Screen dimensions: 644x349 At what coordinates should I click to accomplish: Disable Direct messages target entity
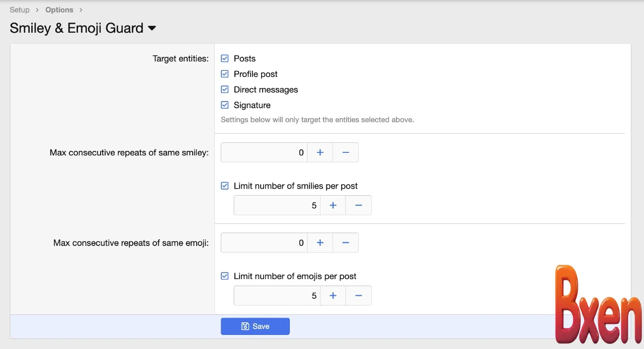(225, 90)
